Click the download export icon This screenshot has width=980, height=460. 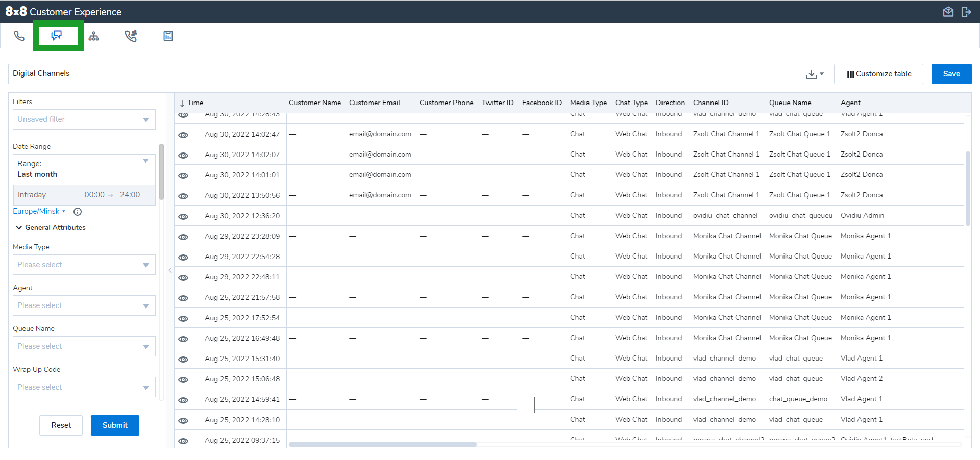(x=812, y=74)
